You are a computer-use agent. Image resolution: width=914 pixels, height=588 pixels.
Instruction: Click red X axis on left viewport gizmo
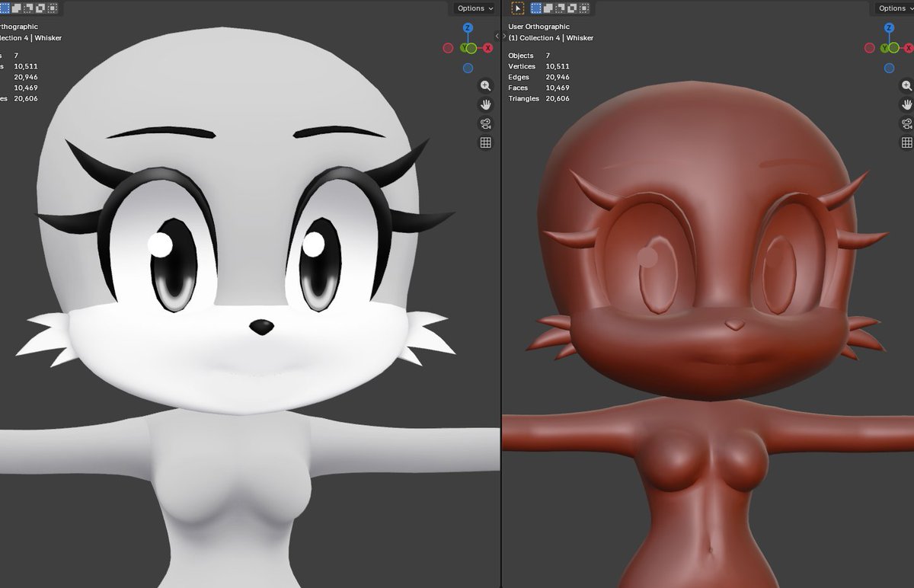pyautogui.click(x=487, y=48)
